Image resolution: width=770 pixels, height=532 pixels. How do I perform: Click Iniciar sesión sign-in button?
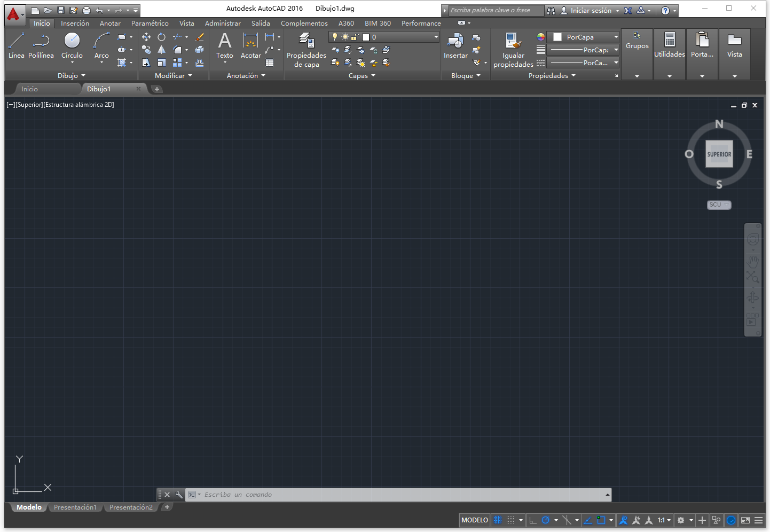point(590,10)
